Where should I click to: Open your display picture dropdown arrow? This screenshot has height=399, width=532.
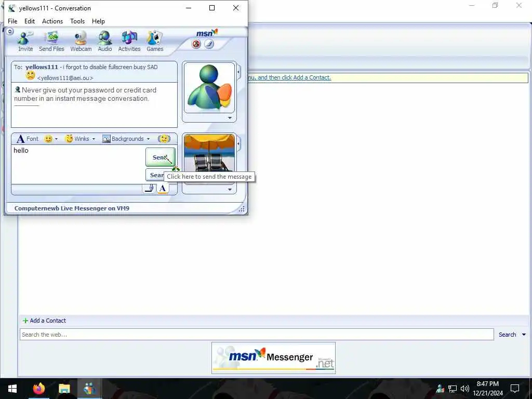click(230, 189)
